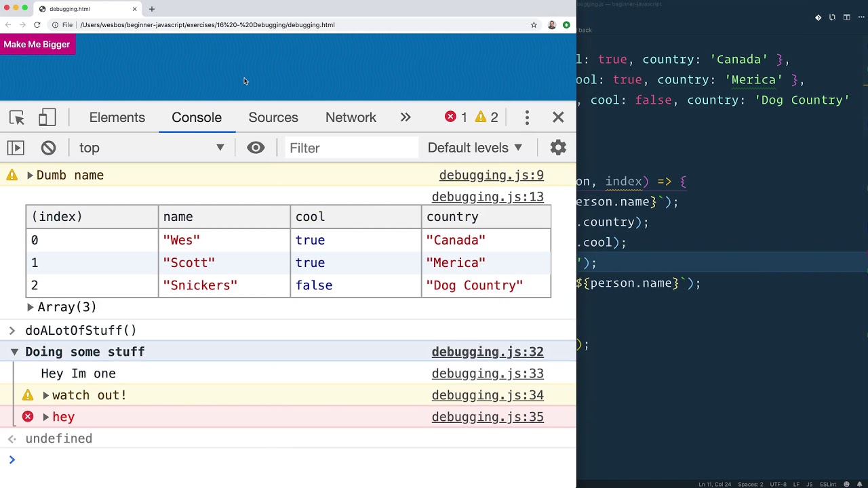Close the DevTools panel

tap(558, 118)
